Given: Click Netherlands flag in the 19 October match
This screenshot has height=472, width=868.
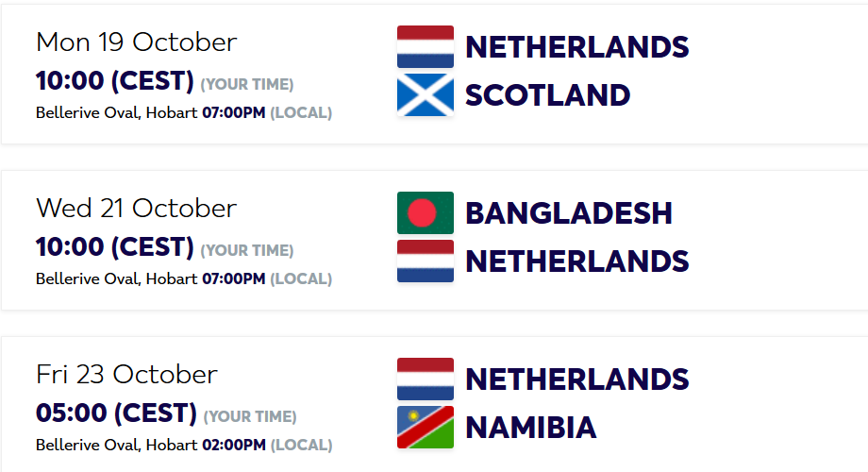Looking at the screenshot, I should tap(426, 47).
